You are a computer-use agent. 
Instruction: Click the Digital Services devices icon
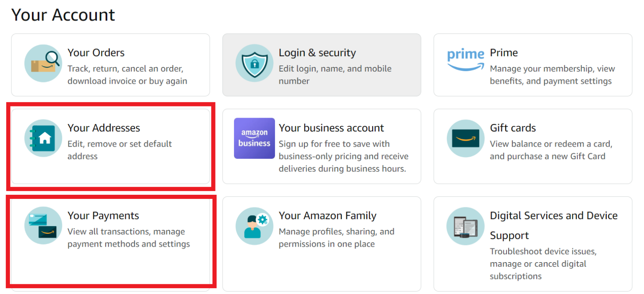[465, 226]
